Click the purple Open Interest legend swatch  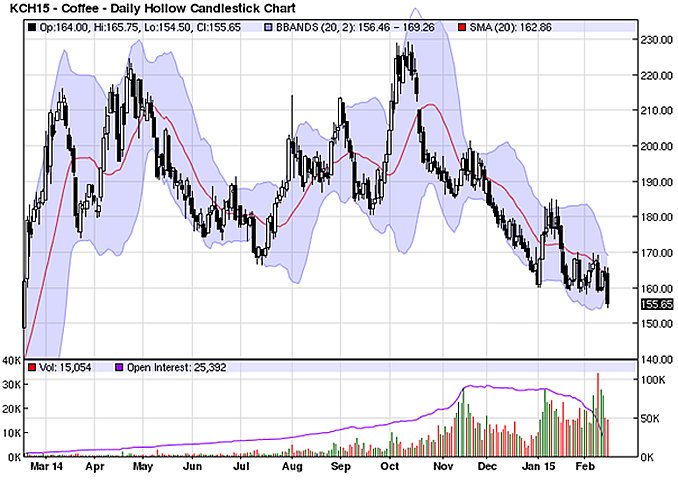tap(120, 369)
